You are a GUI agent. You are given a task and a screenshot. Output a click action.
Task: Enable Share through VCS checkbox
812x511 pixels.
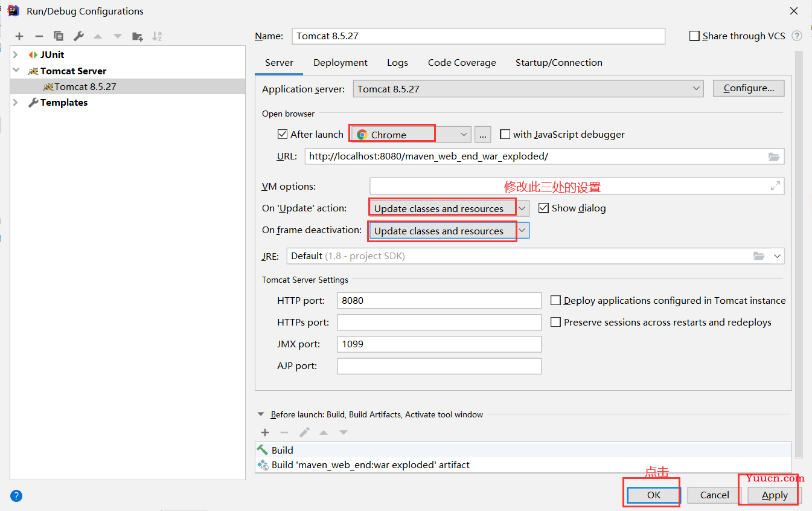(x=694, y=36)
